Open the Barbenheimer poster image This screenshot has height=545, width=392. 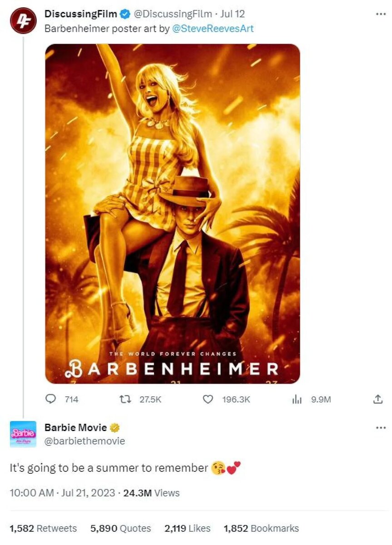(173, 213)
